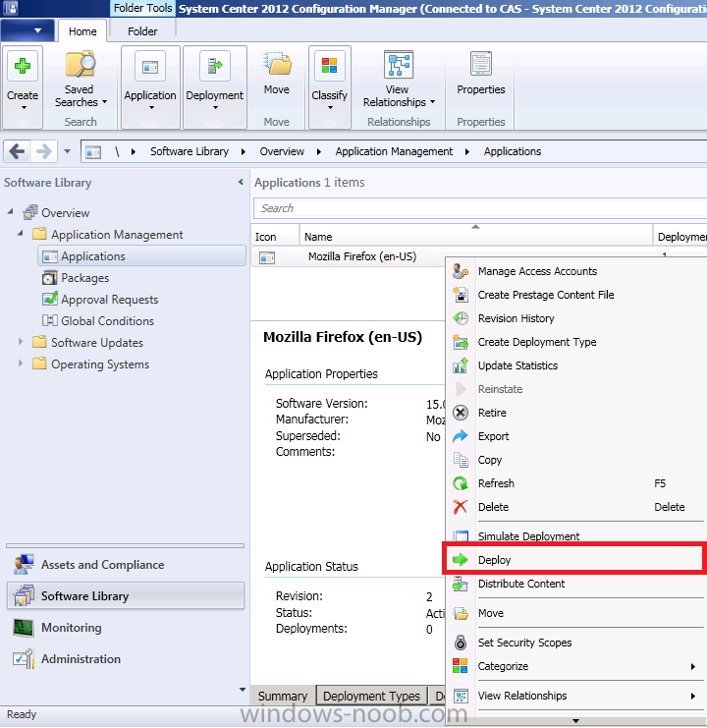Image resolution: width=707 pixels, height=728 pixels.
Task: Go back with the navigation arrow
Action: pos(18,151)
